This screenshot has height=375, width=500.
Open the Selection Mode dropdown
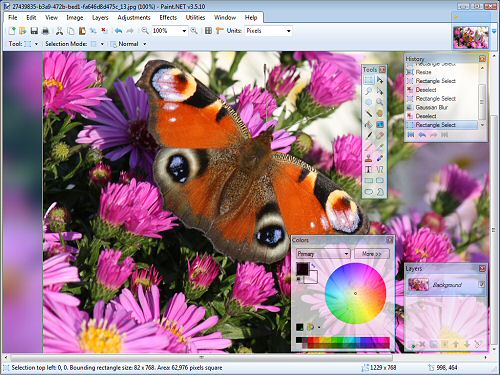tap(102, 44)
